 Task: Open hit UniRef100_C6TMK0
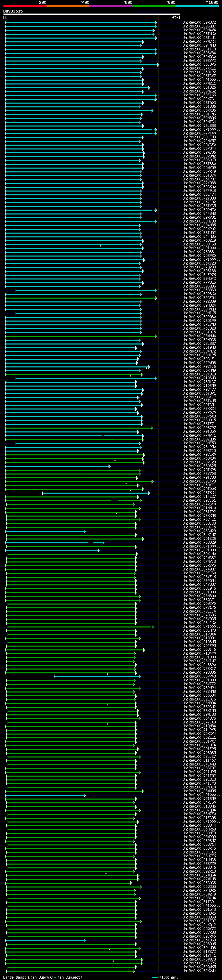point(199,34)
